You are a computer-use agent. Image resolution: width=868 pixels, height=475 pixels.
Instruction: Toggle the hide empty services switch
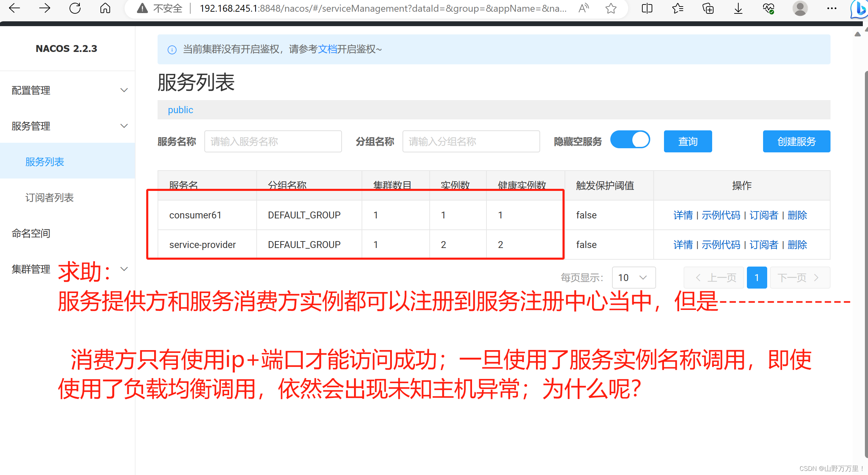pos(630,140)
